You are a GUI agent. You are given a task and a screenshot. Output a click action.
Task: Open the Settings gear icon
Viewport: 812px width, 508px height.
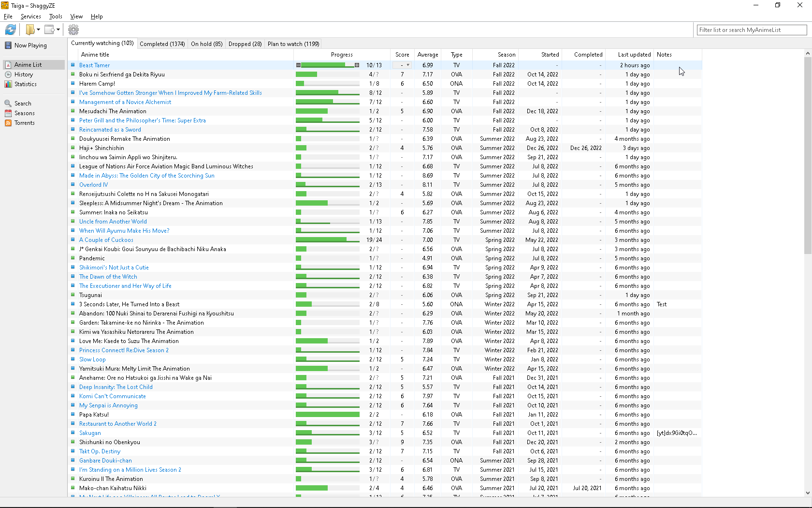pyautogui.click(x=73, y=30)
